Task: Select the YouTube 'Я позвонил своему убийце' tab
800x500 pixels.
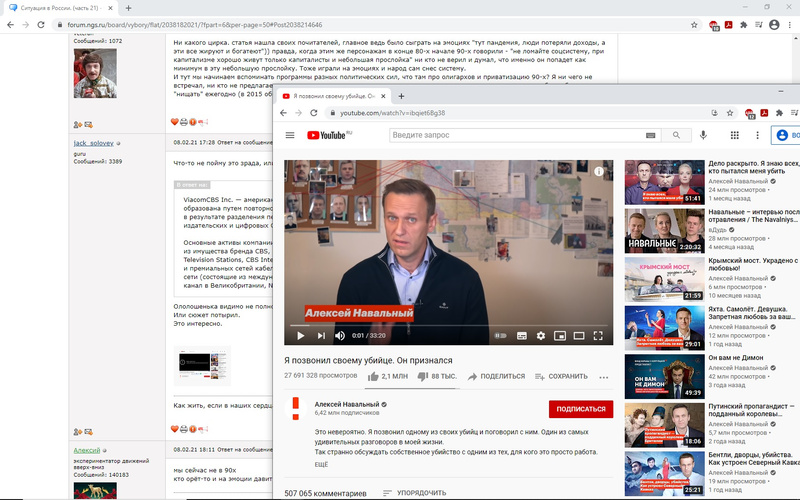Action: click(328, 96)
